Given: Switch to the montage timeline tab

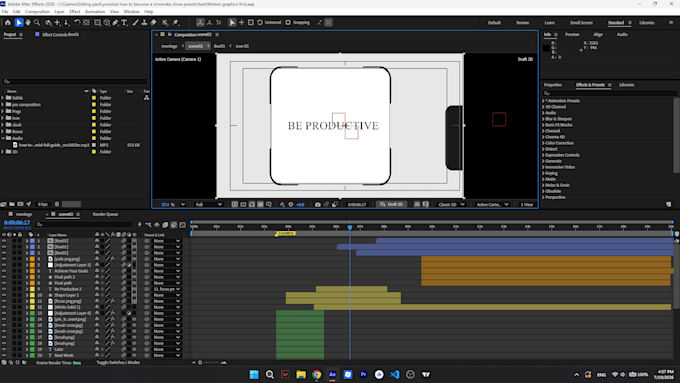Looking at the screenshot, I should click(24, 214).
